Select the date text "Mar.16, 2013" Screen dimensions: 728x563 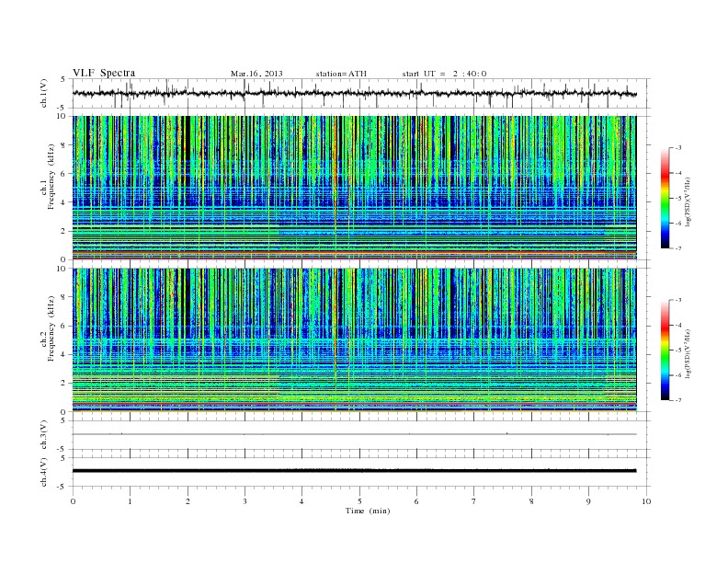pyautogui.click(x=256, y=74)
